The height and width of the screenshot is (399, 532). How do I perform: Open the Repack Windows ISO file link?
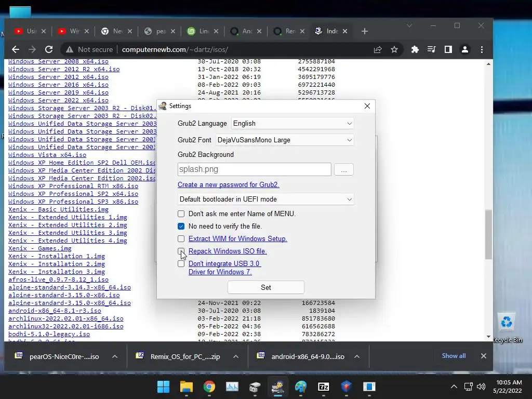(228, 251)
